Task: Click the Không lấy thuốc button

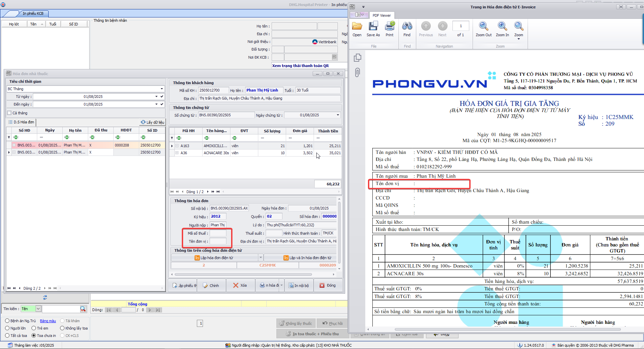Action: 296,324
